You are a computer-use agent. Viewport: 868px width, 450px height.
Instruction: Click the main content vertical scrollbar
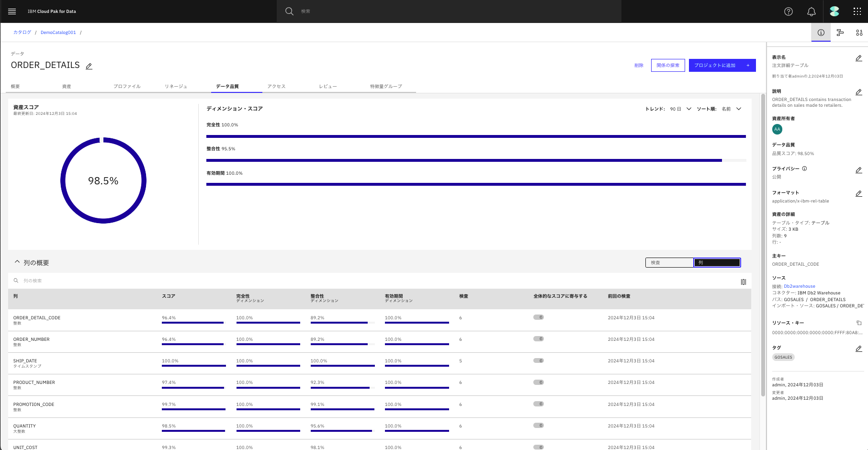click(x=763, y=245)
